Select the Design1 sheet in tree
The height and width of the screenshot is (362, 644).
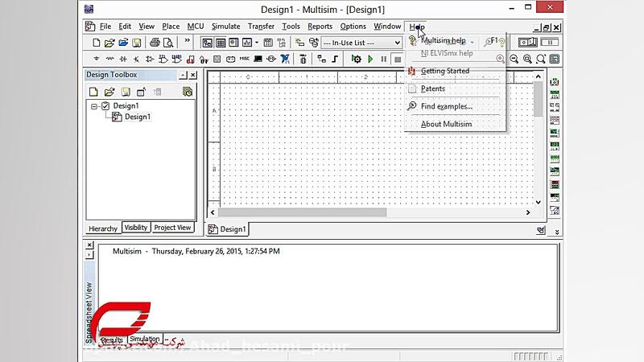click(x=138, y=117)
